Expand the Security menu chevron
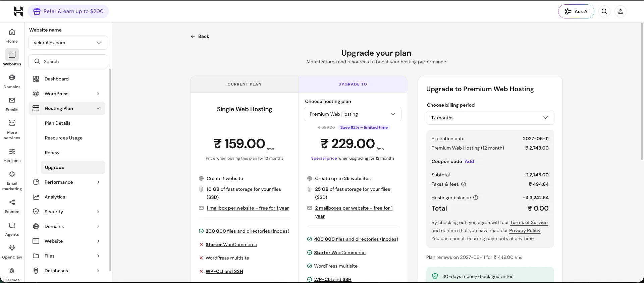 (x=98, y=212)
